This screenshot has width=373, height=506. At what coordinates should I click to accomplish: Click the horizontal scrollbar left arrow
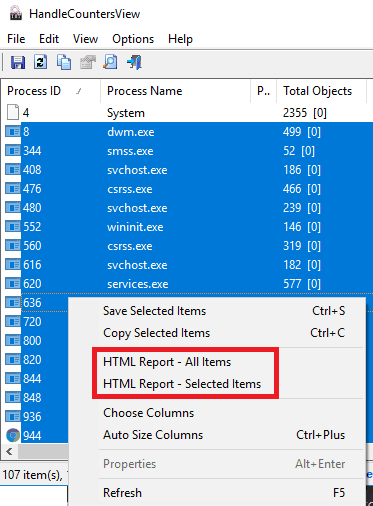[9, 452]
